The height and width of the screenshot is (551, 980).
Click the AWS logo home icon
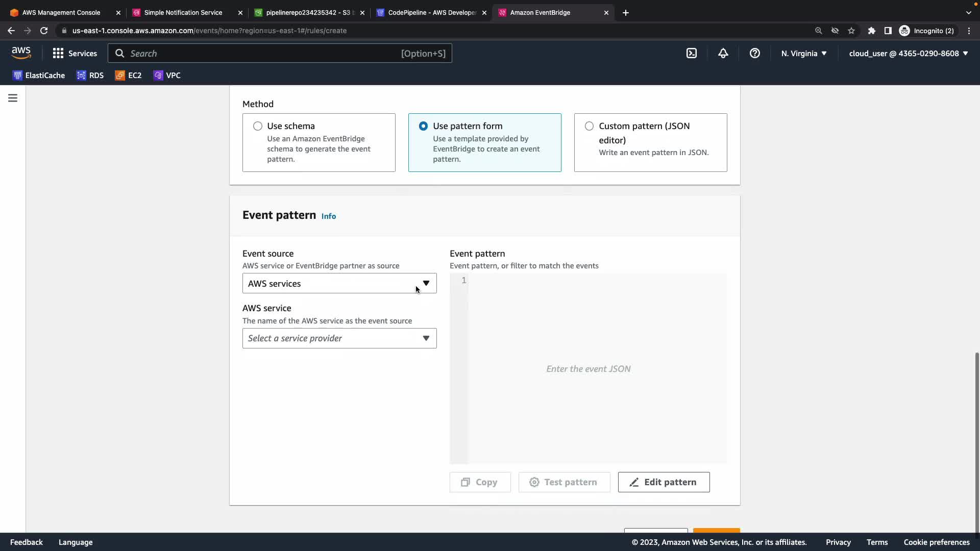coord(21,53)
